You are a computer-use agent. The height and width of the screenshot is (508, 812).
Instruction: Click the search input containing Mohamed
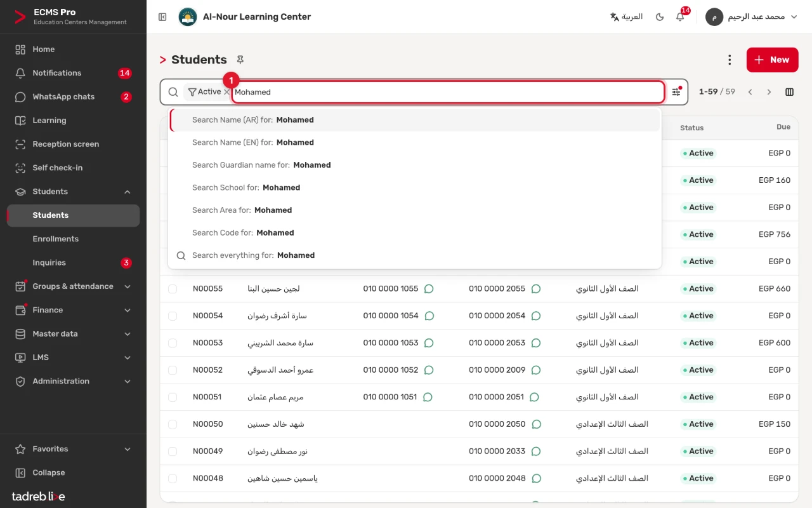448,92
